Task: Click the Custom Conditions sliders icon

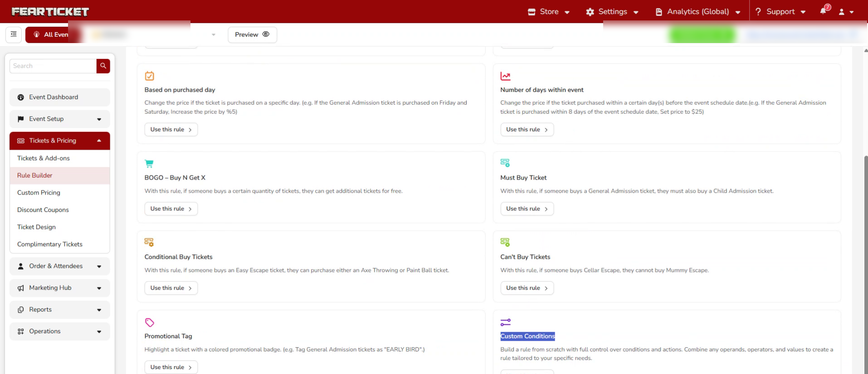Action: (506, 322)
